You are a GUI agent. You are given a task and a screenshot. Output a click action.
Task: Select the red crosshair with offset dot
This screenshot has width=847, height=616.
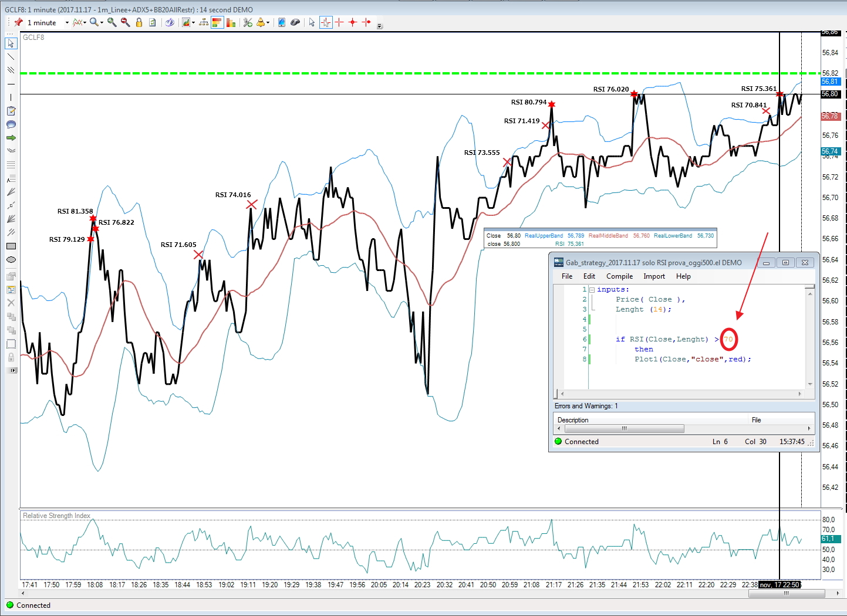point(367,22)
